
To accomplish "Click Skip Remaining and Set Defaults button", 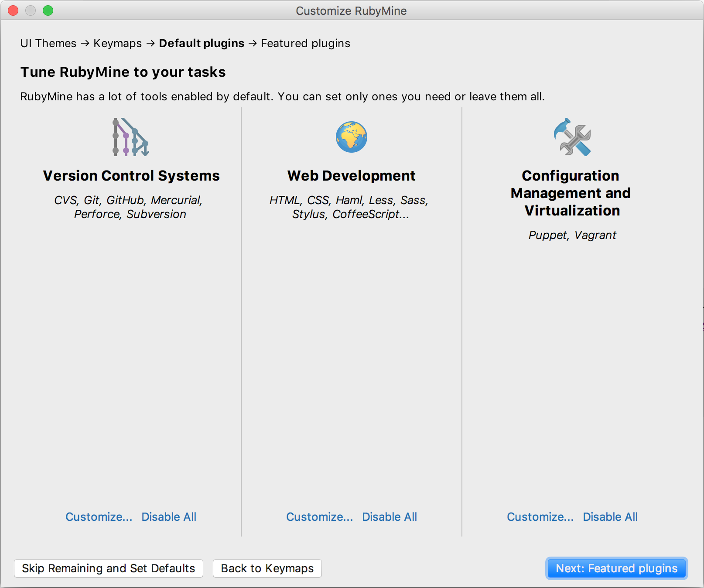I will 109,568.
